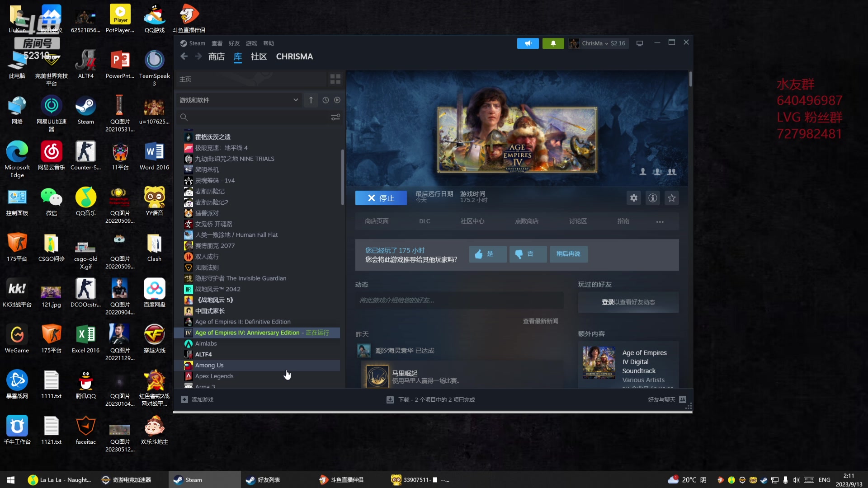Open the collections grid view icon

[x=335, y=79]
